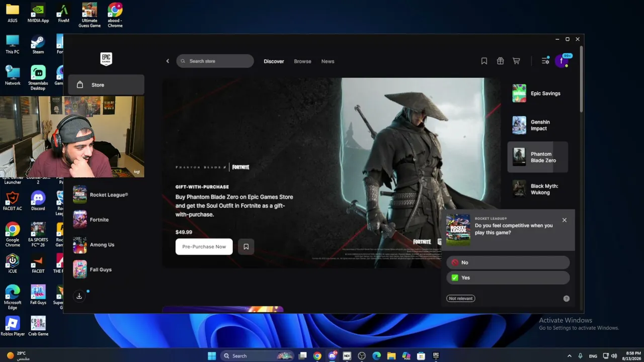Select the EA SPORTS FC 26 desktop shortcut
The image size is (644, 362).
(38, 235)
